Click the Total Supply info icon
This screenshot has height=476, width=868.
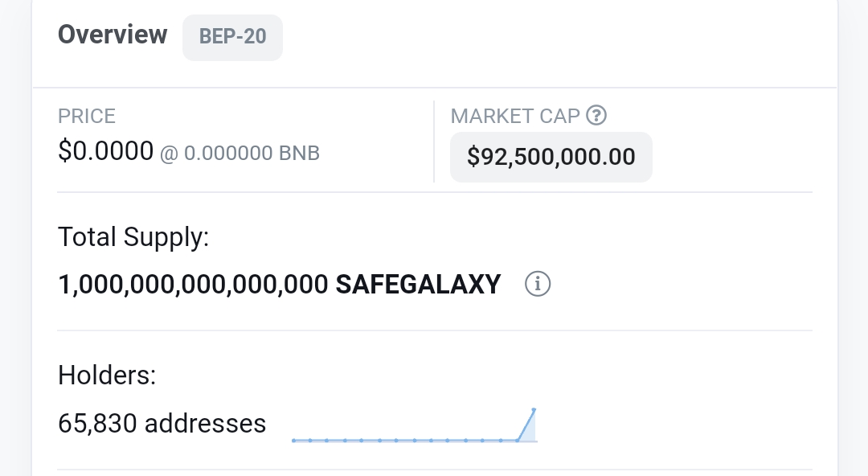coord(537,284)
